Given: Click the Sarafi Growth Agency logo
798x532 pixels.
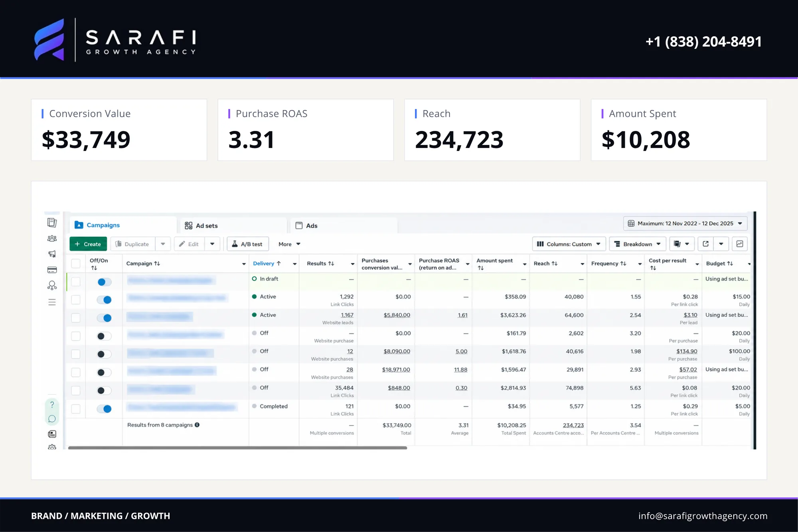Looking at the screenshot, I should tap(115, 40).
